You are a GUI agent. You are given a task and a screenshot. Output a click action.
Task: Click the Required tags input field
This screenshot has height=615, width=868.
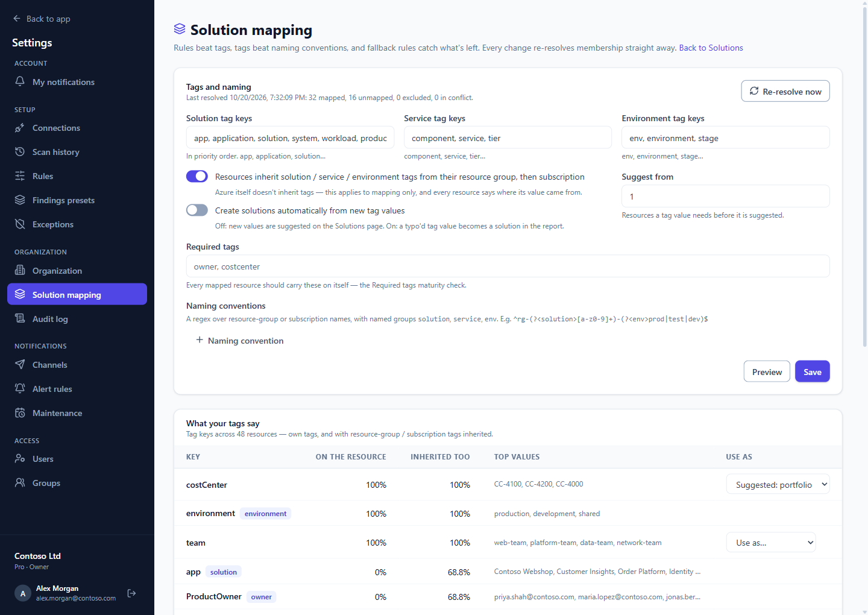pos(508,266)
